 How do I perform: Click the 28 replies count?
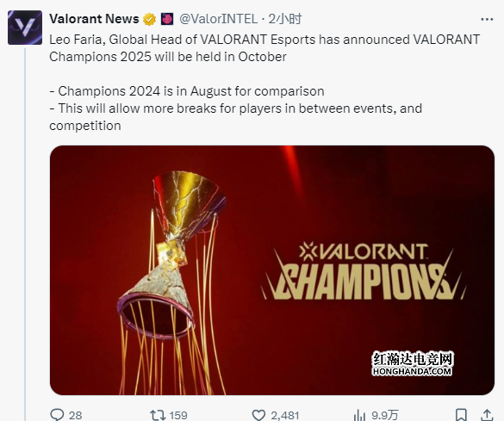coord(76,416)
